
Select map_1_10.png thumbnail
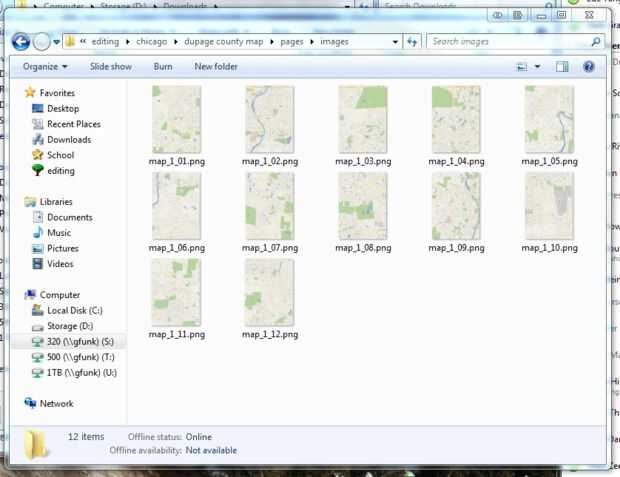(549, 206)
